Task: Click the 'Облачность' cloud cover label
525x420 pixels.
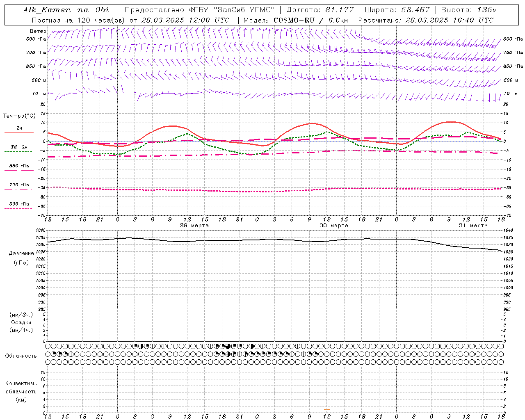Action: click(21, 356)
